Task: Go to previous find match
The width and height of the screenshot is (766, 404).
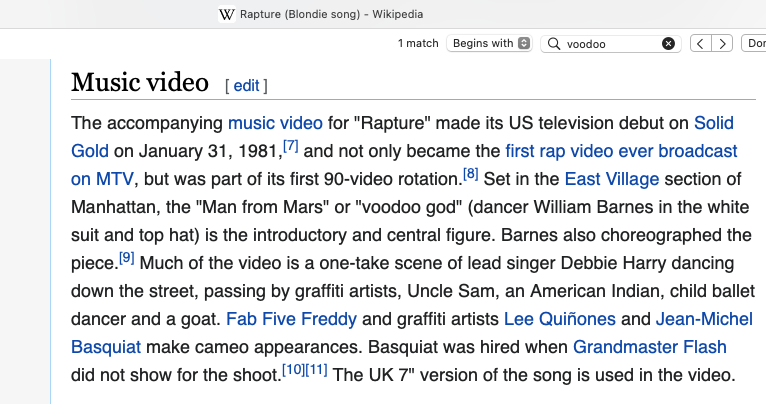Action: (x=701, y=44)
